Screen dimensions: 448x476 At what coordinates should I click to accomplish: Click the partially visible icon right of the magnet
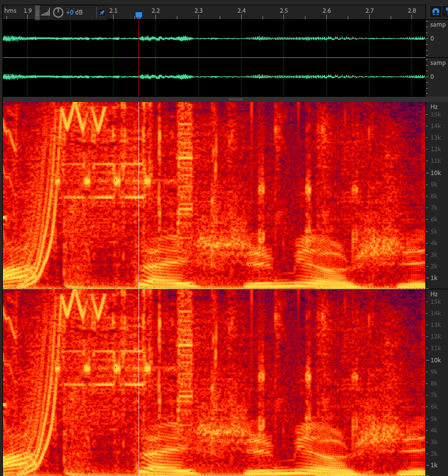click(446, 12)
